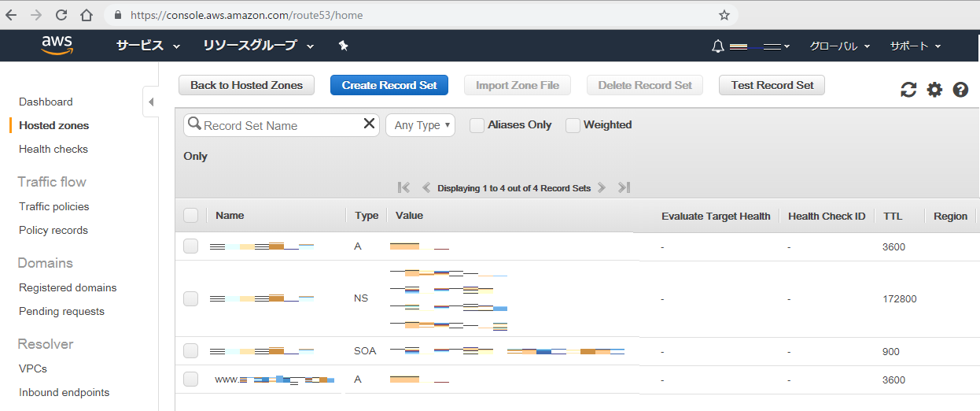Check the select-all records header checkbox

tap(190, 216)
